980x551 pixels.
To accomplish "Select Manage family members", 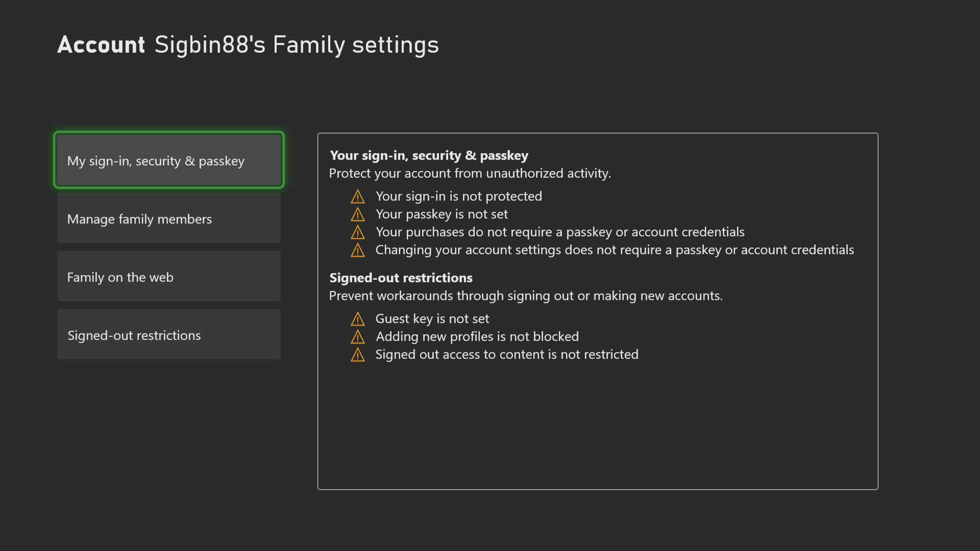I will coord(168,218).
